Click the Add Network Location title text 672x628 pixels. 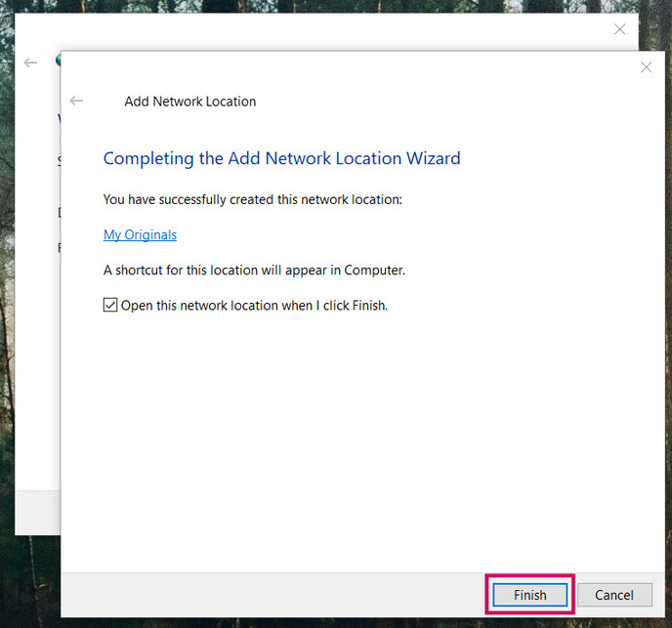tap(189, 102)
